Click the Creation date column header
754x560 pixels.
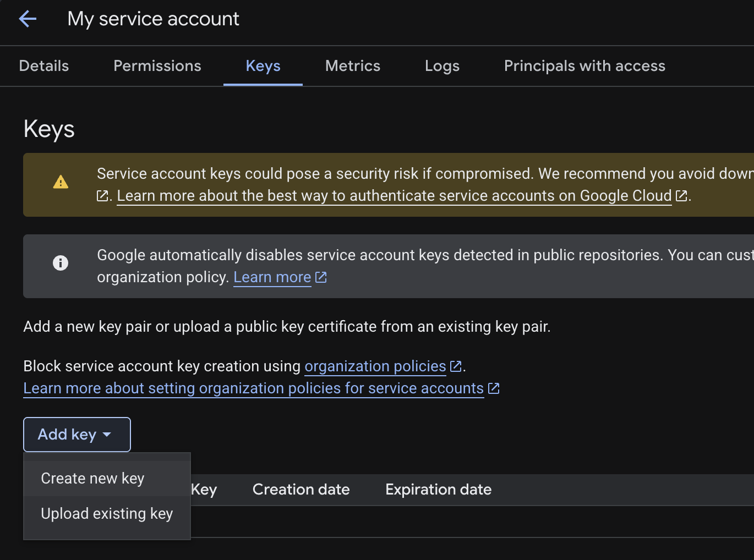[x=301, y=490]
